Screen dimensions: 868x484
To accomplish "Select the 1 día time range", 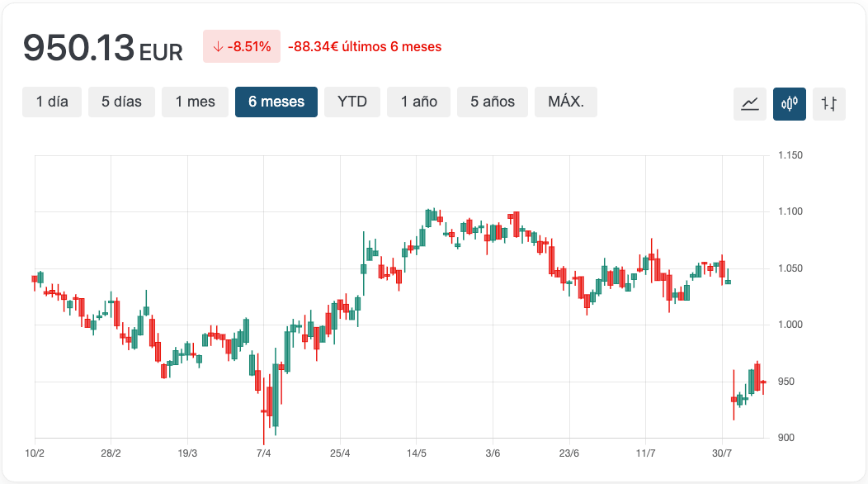I will click(x=52, y=102).
